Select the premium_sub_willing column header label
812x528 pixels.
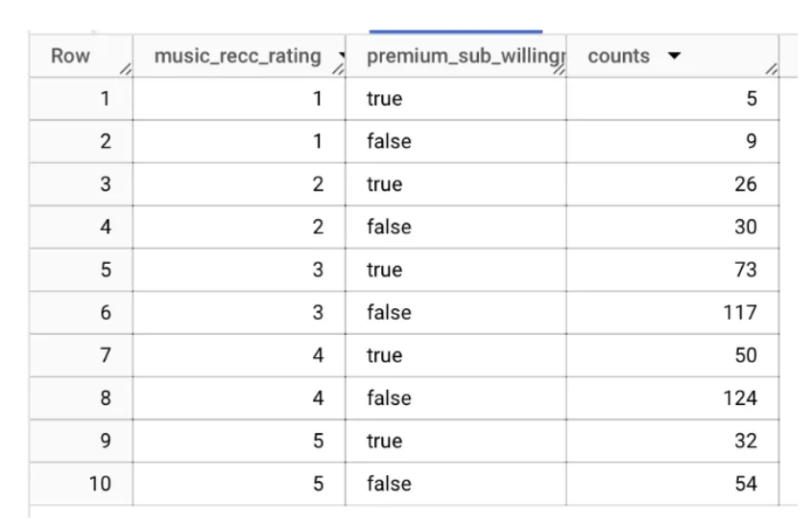click(x=462, y=57)
